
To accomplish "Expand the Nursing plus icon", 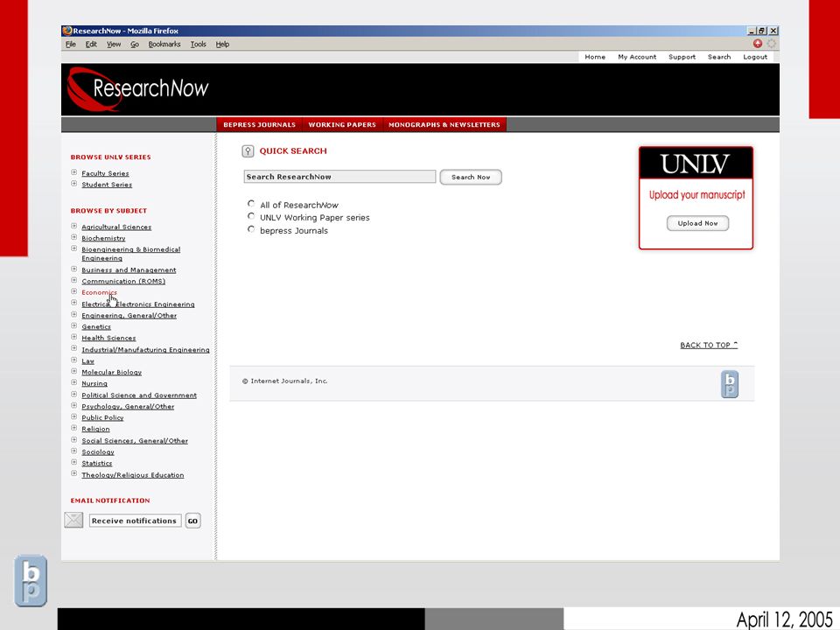I will pos(73,382).
